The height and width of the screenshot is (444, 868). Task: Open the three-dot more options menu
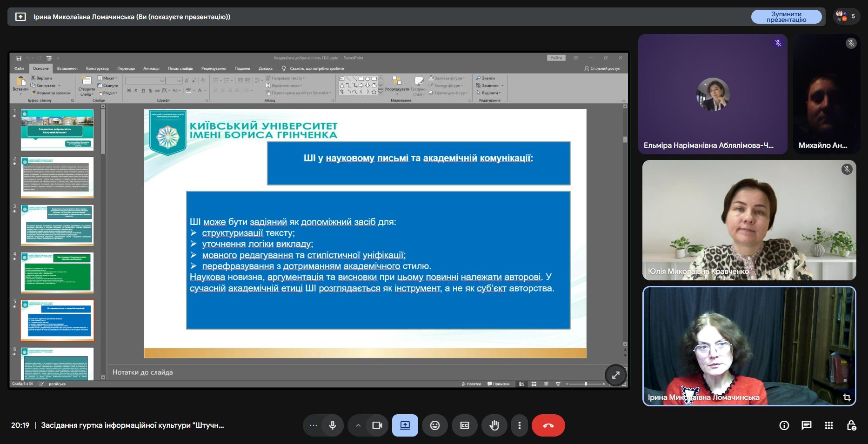[519, 425]
